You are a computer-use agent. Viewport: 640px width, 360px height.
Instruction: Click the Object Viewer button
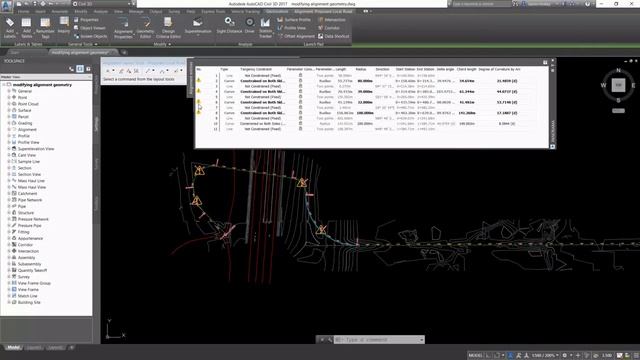tap(89, 28)
